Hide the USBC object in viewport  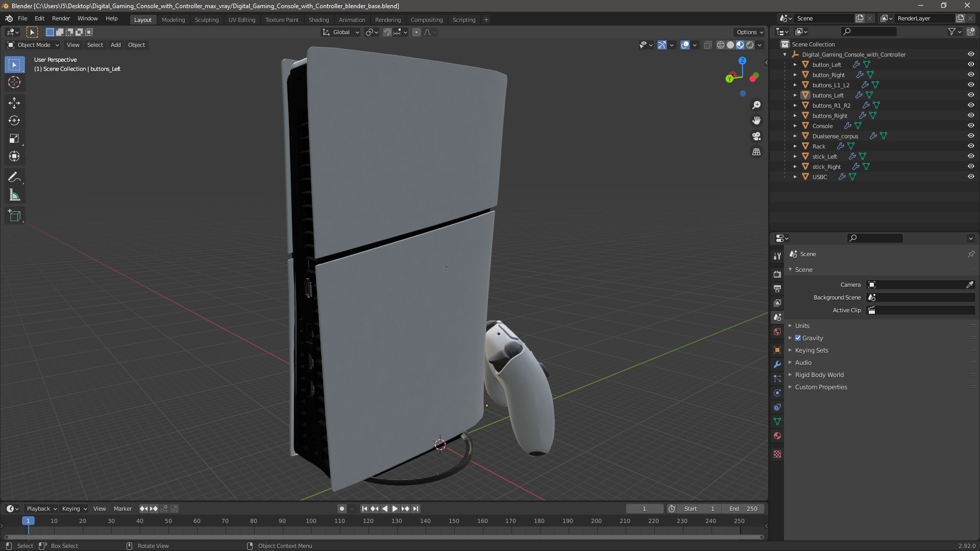tap(971, 177)
